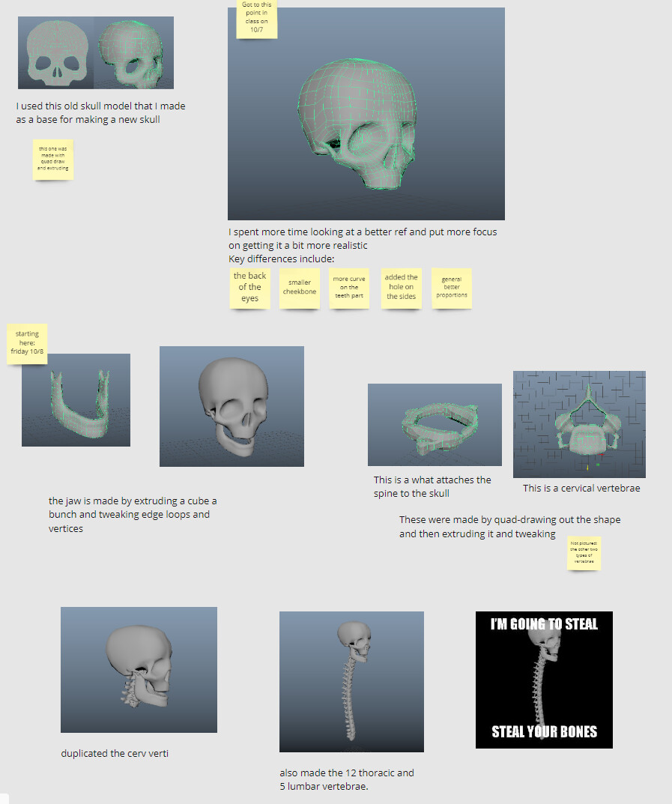Click the cervical vertebrae wireframe image
The width and height of the screenshot is (672, 804).
[579, 424]
